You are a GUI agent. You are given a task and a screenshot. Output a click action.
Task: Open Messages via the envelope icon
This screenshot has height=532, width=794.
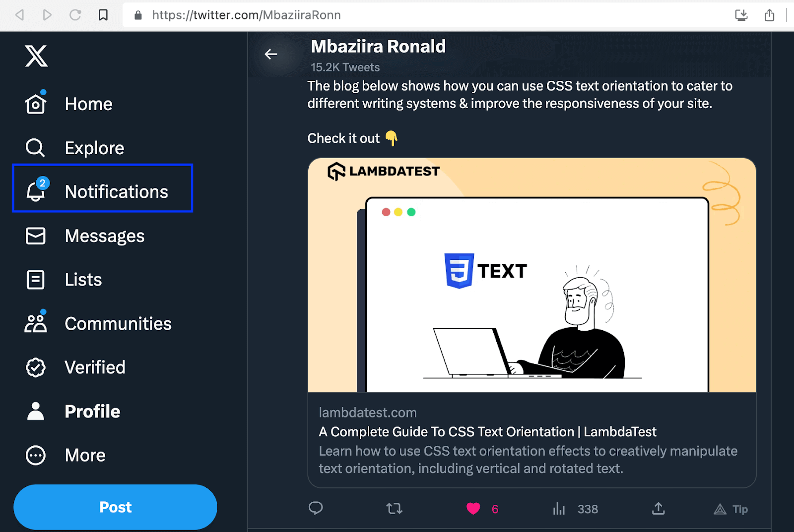coord(35,236)
